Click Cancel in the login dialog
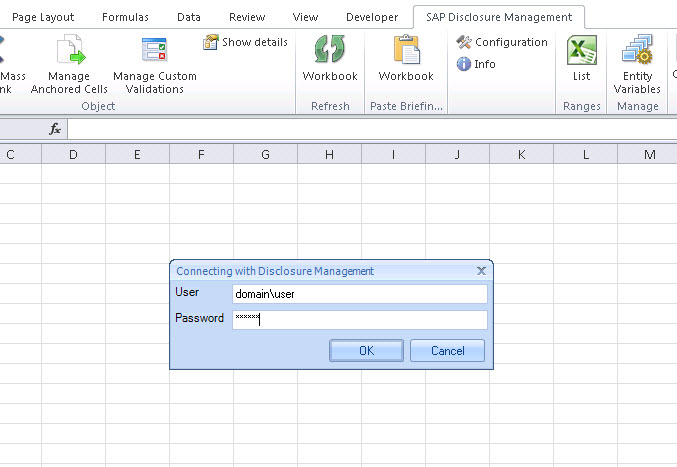Image resolution: width=677 pixels, height=467 pixels. [447, 350]
